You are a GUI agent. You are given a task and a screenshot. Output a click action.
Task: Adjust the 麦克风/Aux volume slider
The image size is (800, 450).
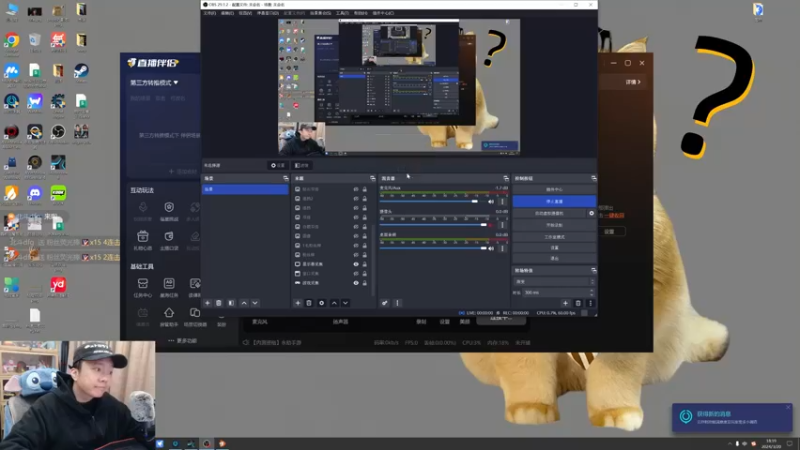coord(432,202)
